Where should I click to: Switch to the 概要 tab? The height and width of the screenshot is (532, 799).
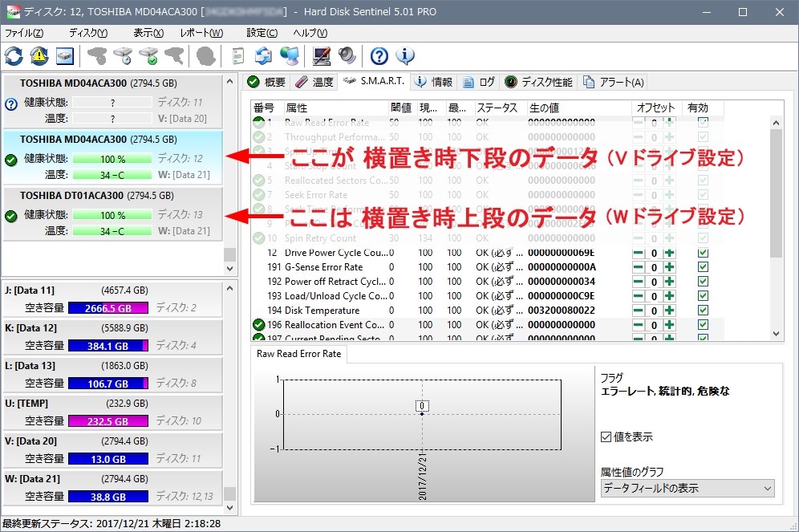coord(266,82)
